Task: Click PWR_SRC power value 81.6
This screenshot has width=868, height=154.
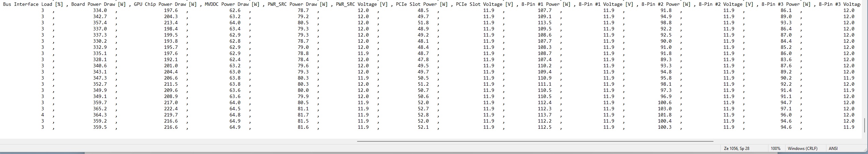Action: click(x=303, y=127)
